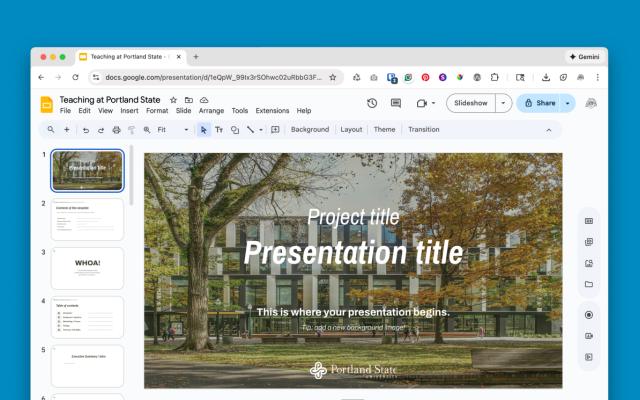Select the shape tool
Viewport: 640px width, 400px height.
tap(235, 130)
